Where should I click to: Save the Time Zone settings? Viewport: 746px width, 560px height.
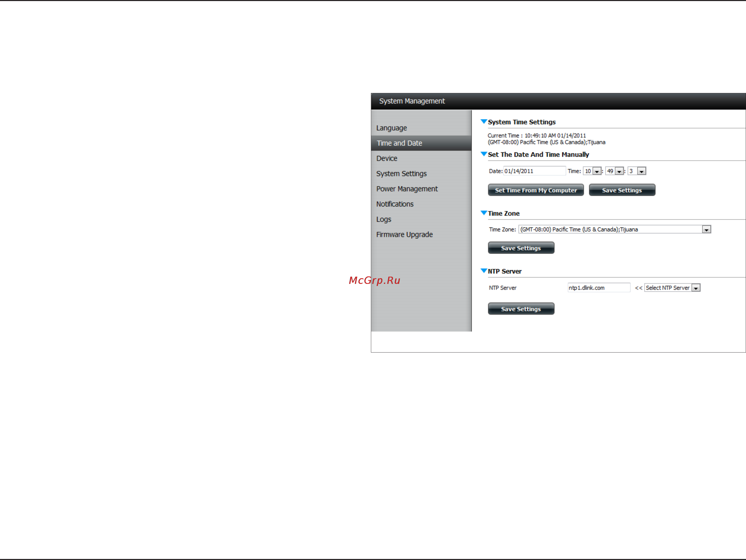point(521,248)
